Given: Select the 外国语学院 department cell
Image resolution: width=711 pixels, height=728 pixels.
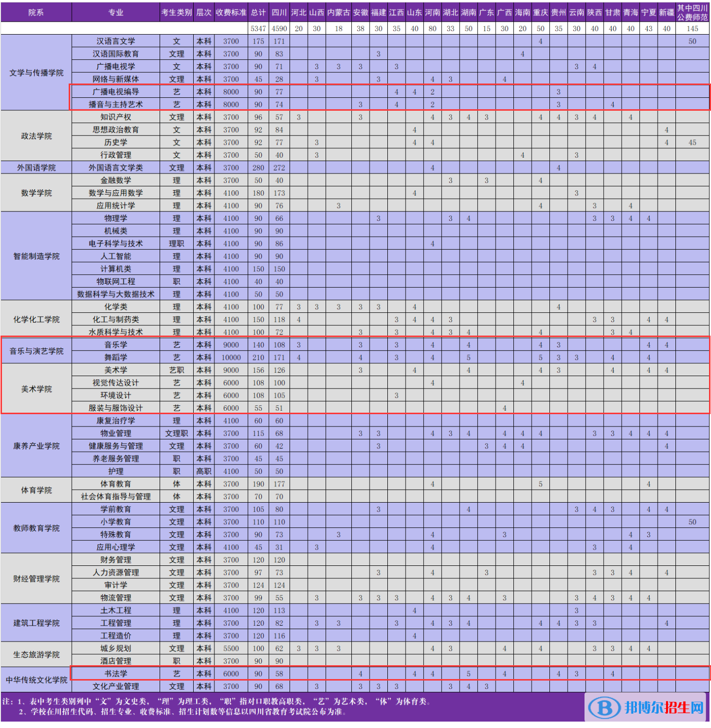Looking at the screenshot, I should coord(36,168).
